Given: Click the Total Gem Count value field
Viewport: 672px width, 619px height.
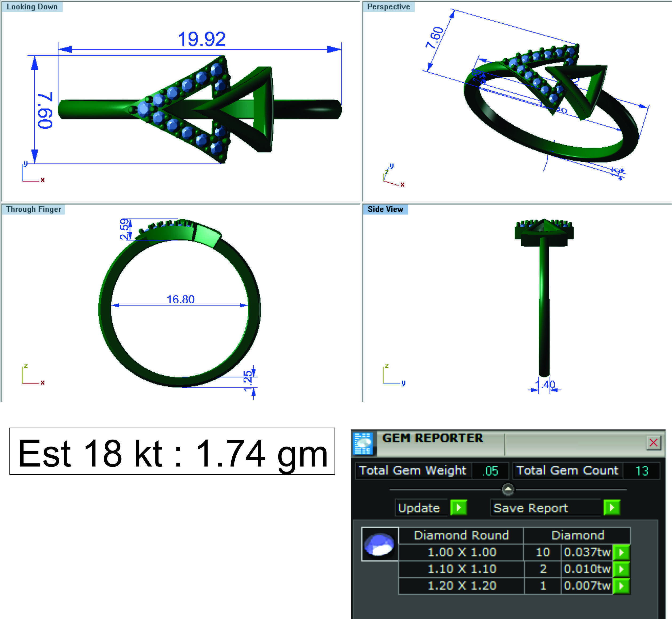Looking at the screenshot, I should (x=642, y=471).
